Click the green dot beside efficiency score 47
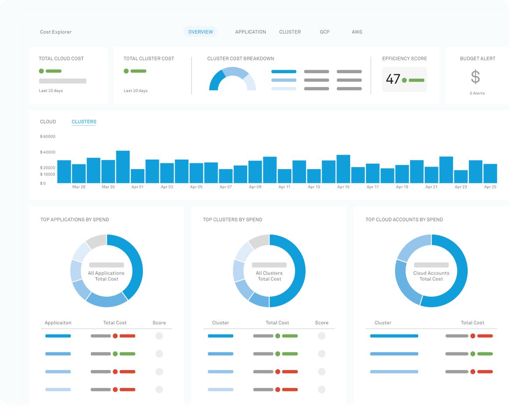This screenshot has height=420, width=526. pyautogui.click(x=404, y=80)
